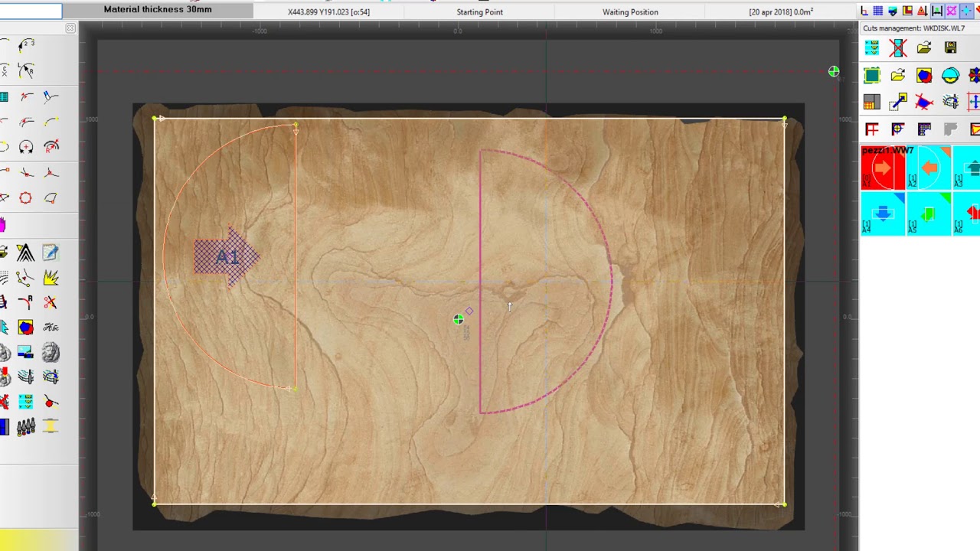Select the L/R angle line tool
The image size is (980, 551).
coord(26,72)
